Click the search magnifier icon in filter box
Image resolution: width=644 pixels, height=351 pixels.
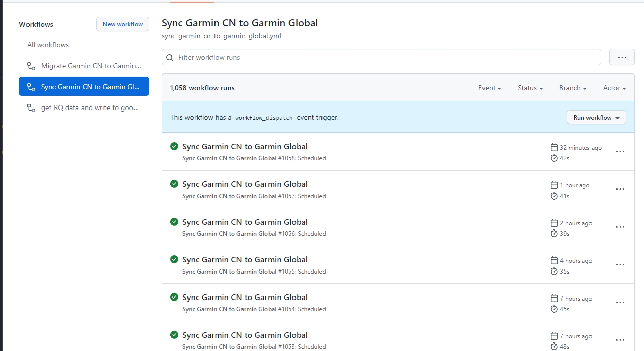point(170,57)
